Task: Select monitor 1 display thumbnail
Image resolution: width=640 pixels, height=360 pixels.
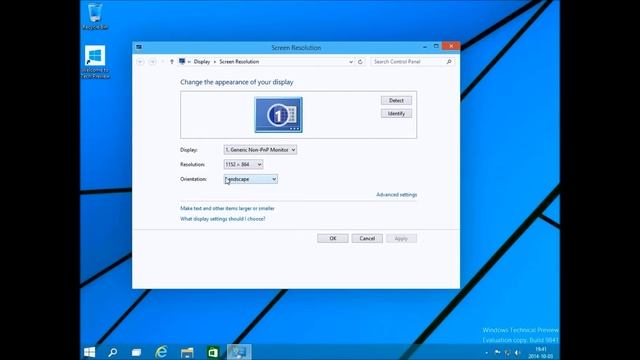Action: coord(278,115)
